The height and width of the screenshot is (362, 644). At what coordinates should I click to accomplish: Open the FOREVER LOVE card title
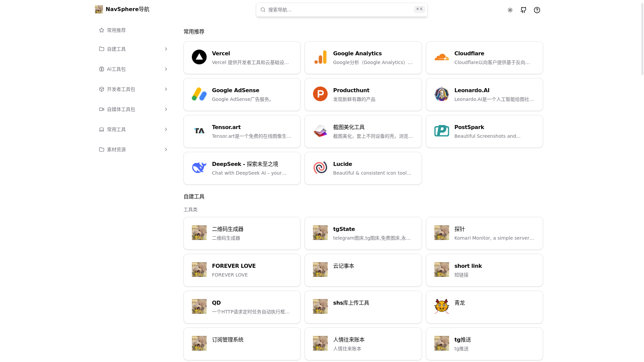(x=234, y=266)
